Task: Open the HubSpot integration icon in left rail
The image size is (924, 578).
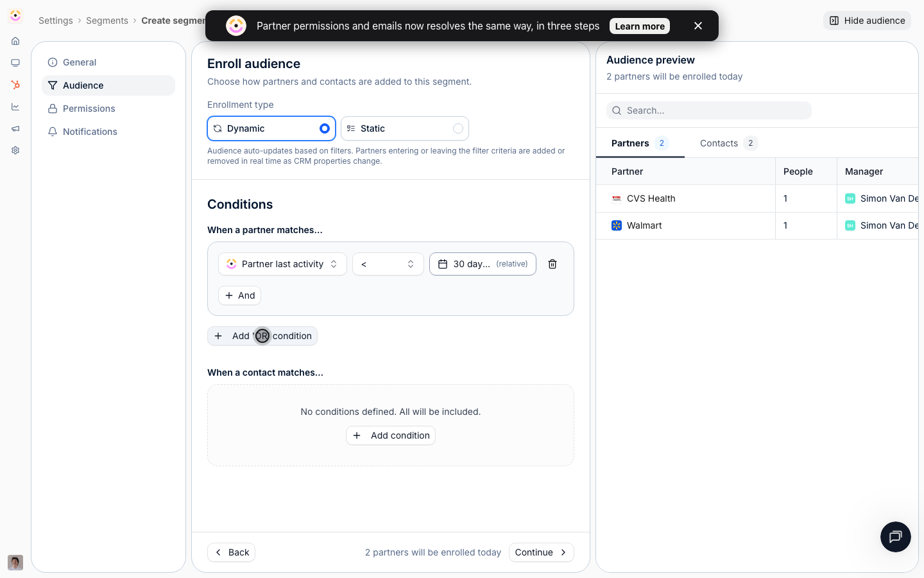Action: (x=15, y=85)
